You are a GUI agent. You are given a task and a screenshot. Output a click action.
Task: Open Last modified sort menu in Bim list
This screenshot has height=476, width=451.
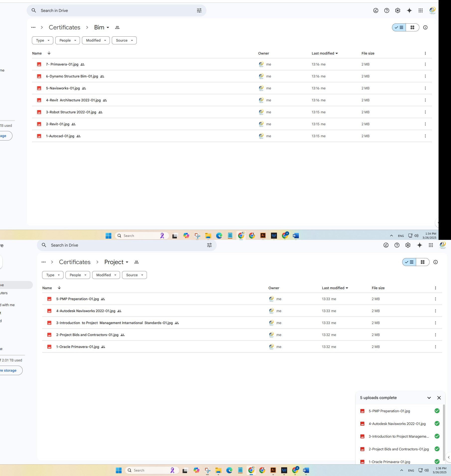click(x=325, y=53)
